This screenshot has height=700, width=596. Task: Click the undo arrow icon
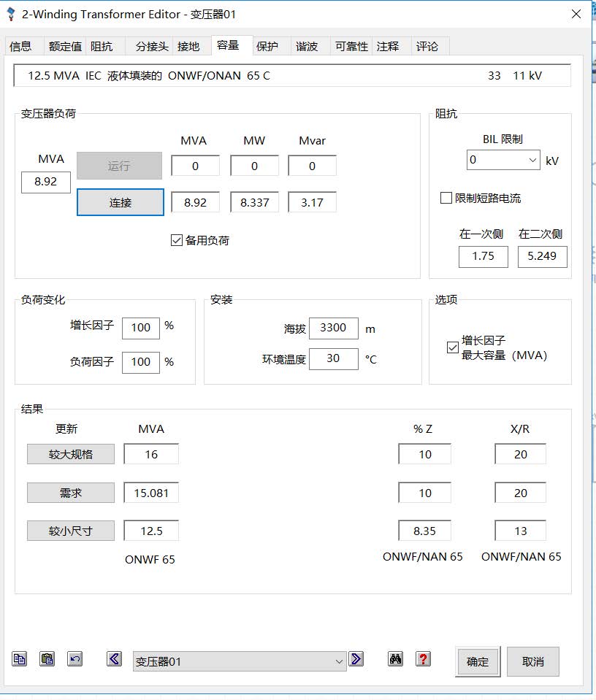(x=74, y=659)
